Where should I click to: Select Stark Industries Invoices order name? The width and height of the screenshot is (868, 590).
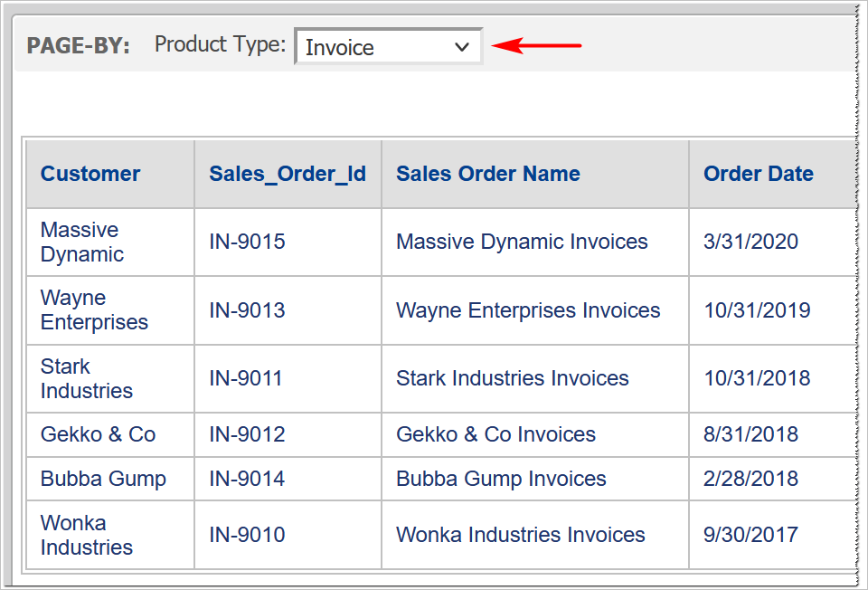pyautogui.click(x=512, y=378)
